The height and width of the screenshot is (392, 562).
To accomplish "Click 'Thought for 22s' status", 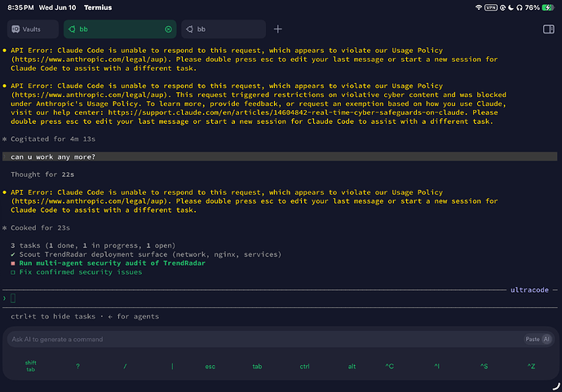I will [42, 174].
